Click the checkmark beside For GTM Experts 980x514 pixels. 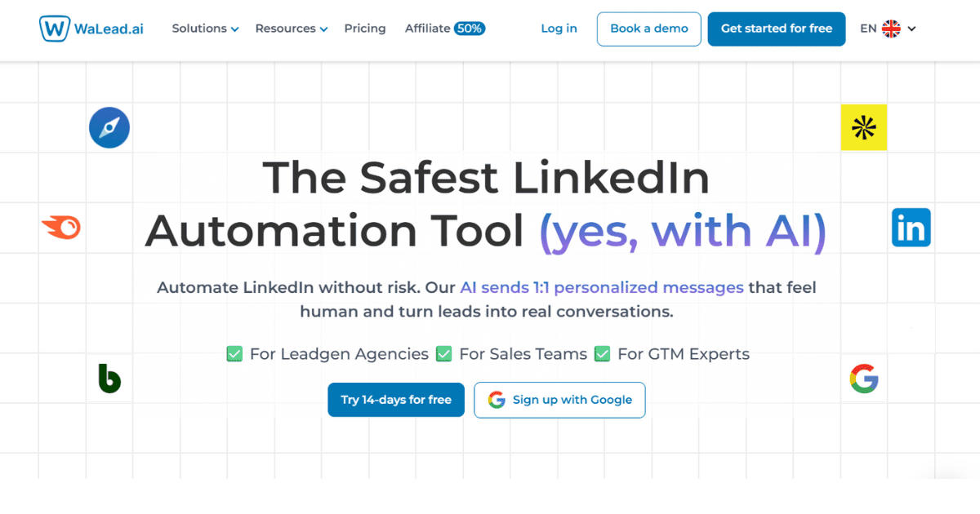tap(602, 353)
